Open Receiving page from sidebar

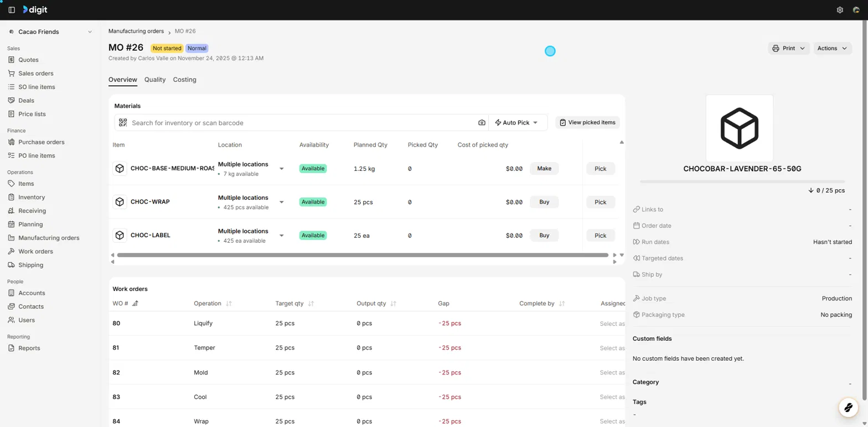[32, 211]
